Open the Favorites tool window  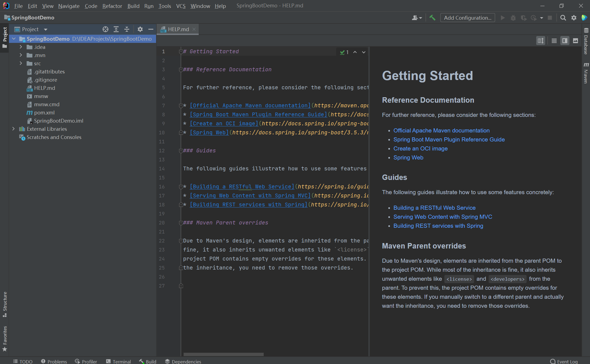(5, 339)
